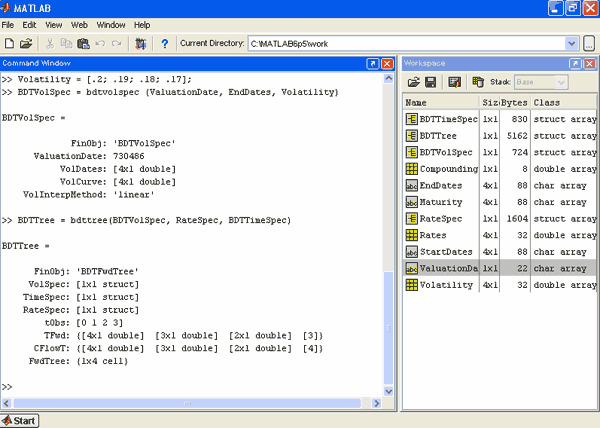Select the Compounding double array icon
The width and height of the screenshot is (600, 428).
coord(412,169)
